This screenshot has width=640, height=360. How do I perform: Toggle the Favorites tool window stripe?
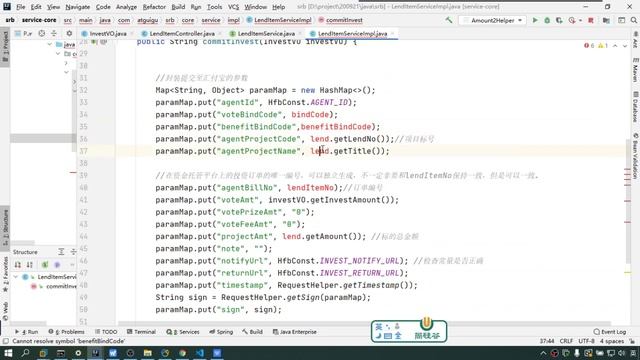click(x=5, y=274)
